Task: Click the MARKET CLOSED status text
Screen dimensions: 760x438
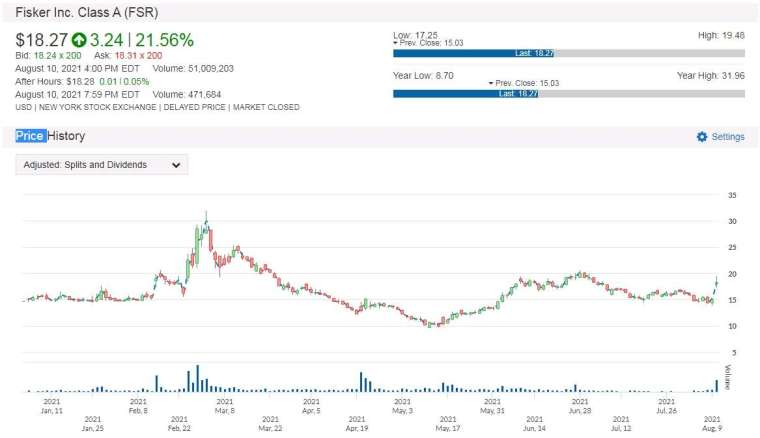Action: point(266,107)
